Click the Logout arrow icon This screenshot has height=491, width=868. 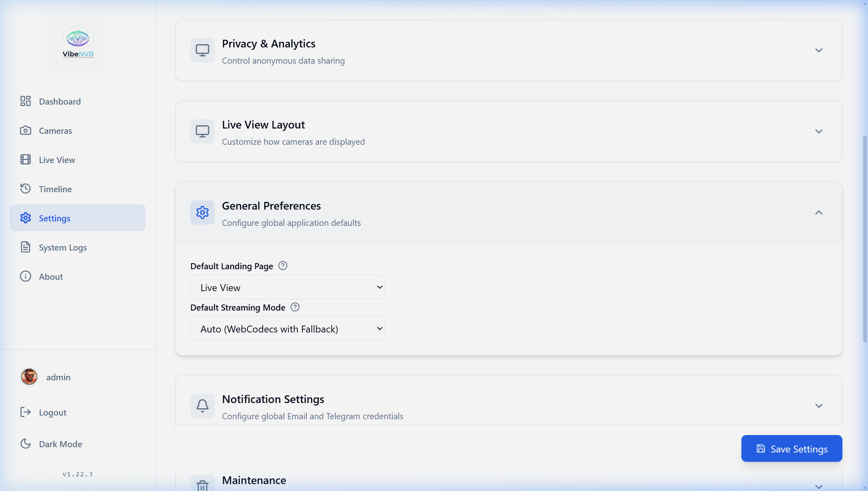pos(26,412)
